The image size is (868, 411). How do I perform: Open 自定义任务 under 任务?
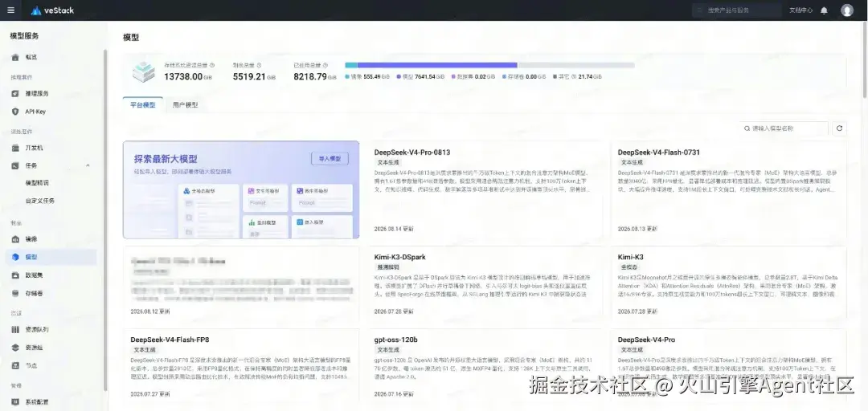tap(40, 201)
